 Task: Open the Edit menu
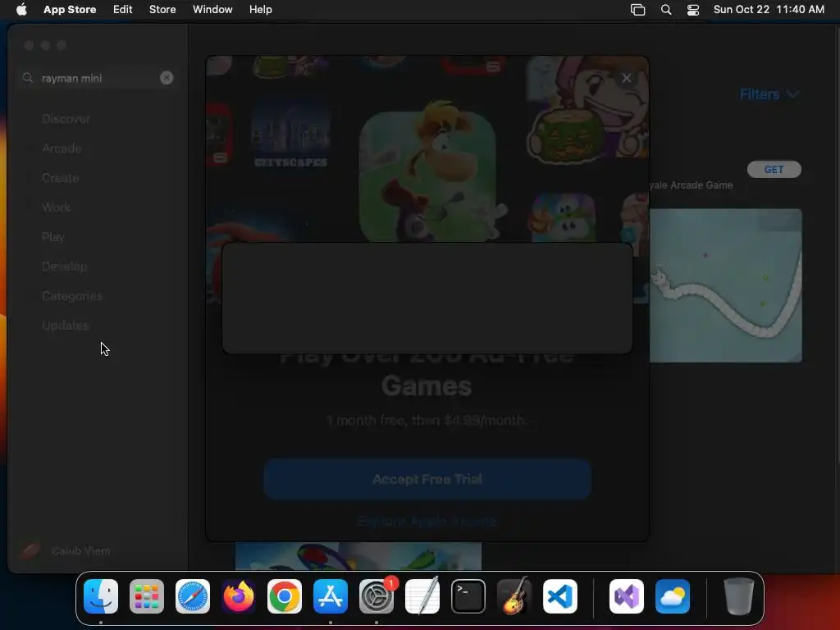tap(123, 10)
